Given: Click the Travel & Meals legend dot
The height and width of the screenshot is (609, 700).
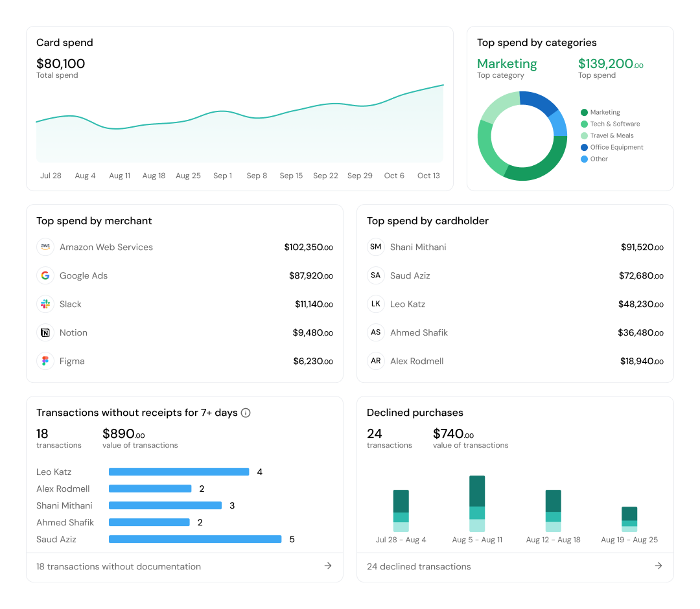Looking at the screenshot, I should tap(584, 135).
